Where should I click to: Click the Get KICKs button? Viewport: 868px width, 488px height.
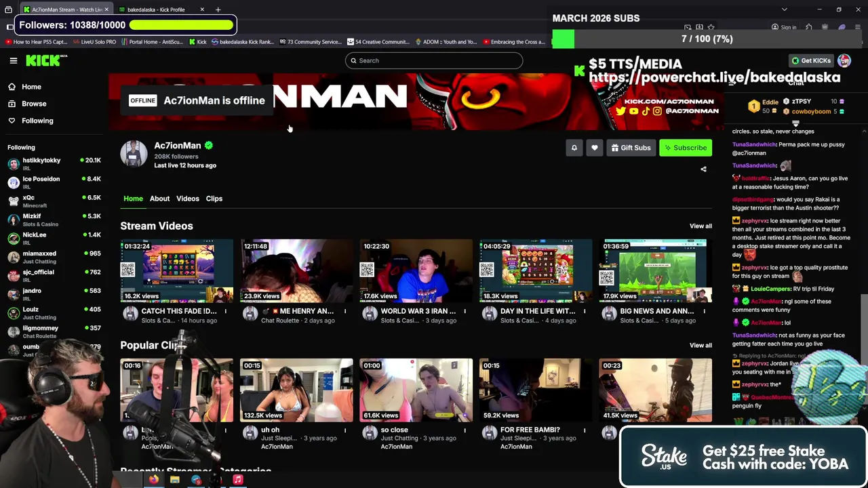pos(810,60)
